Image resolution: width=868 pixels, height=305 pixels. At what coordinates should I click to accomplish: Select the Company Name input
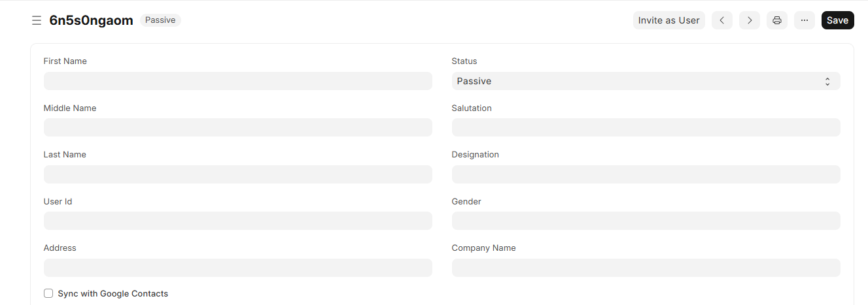646,268
